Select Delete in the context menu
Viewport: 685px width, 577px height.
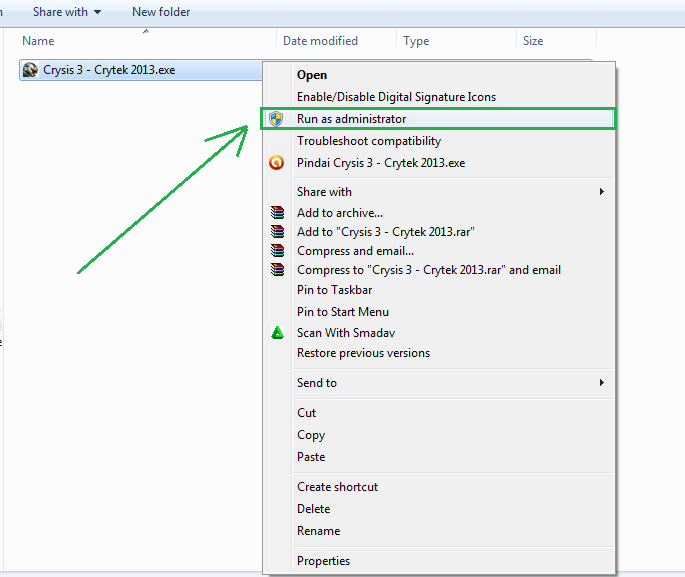point(439,509)
